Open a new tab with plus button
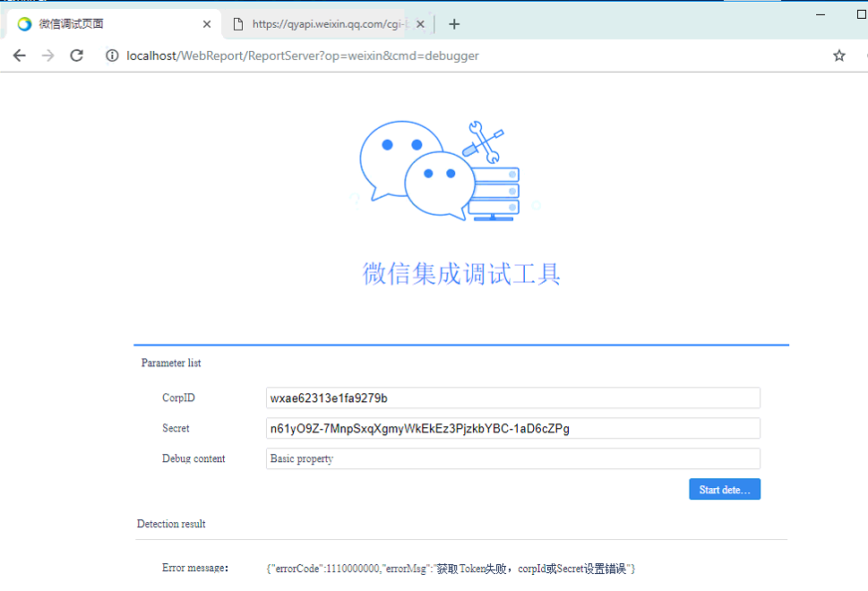 coord(454,24)
